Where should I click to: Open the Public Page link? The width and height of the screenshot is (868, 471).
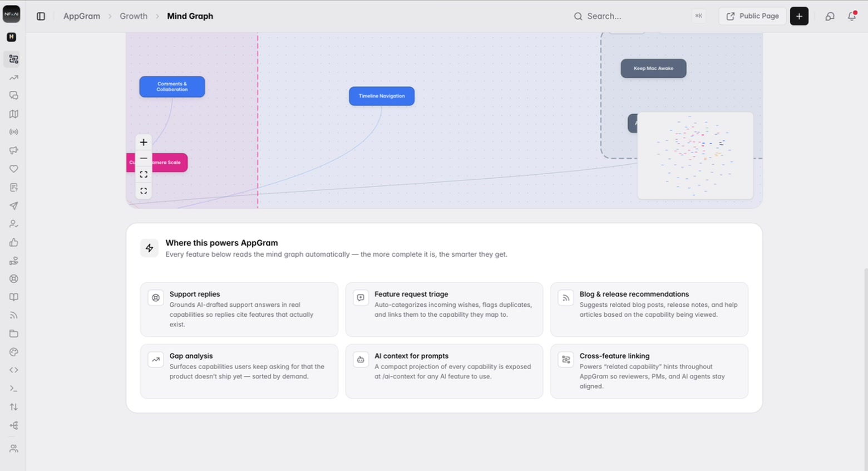click(x=752, y=16)
